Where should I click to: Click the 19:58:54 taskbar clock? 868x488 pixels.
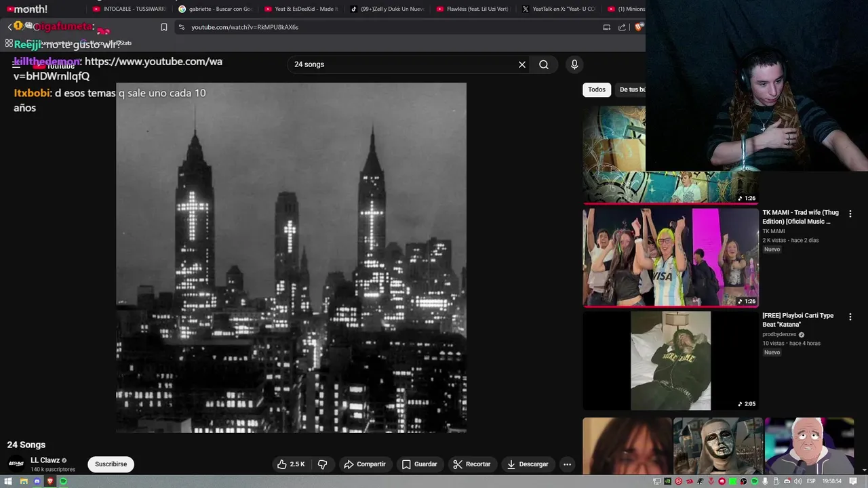[831, 481]
